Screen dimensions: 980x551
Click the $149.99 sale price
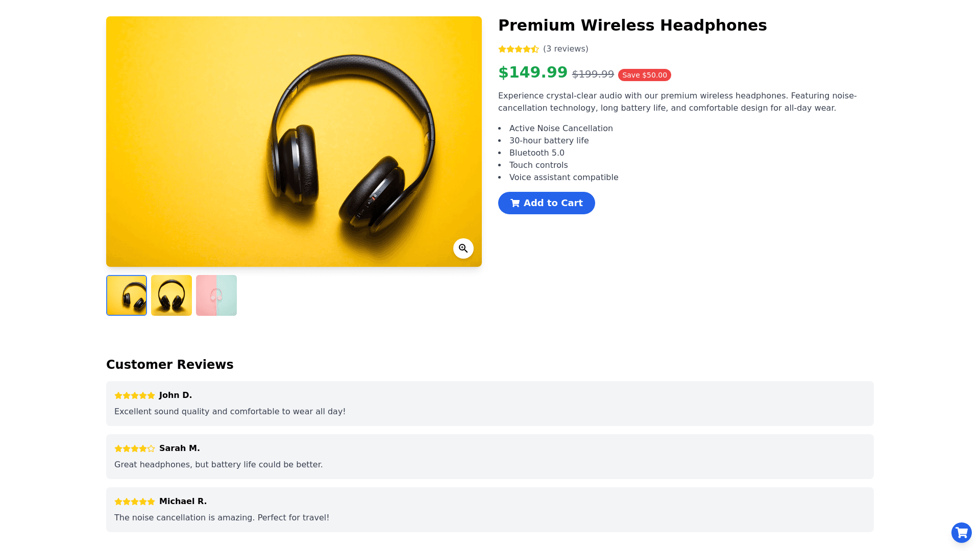coord(532,72)
